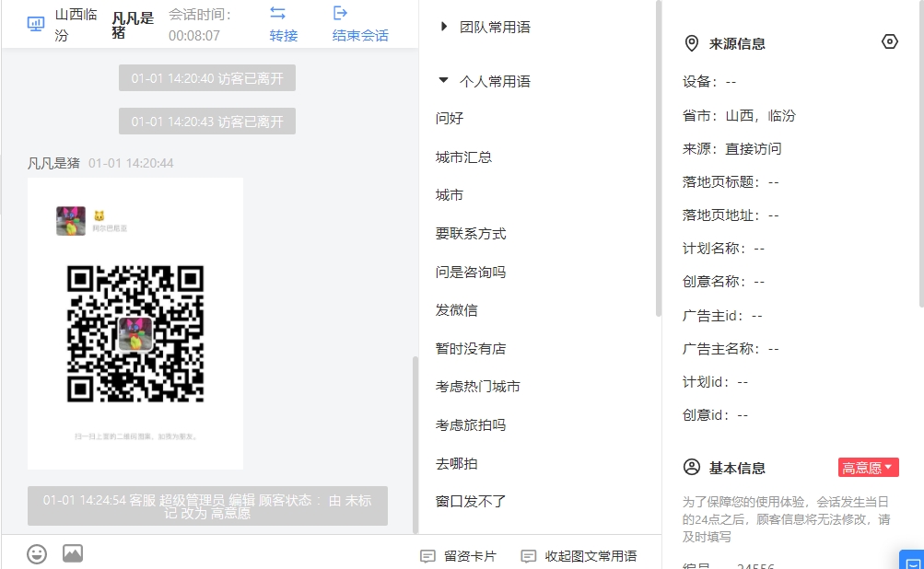Select the 问好 quick phrase
This screenshot has width=924, height=569.
point(450,119)
